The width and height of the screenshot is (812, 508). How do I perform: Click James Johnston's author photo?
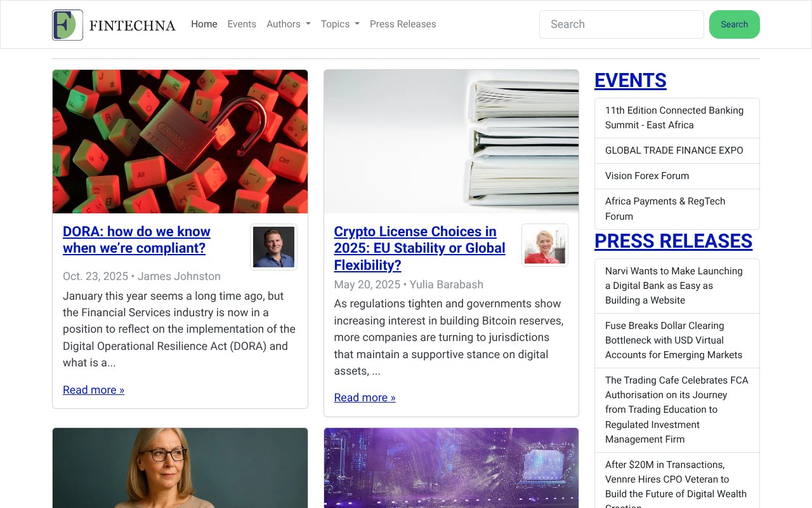click(x=273, y=246)
